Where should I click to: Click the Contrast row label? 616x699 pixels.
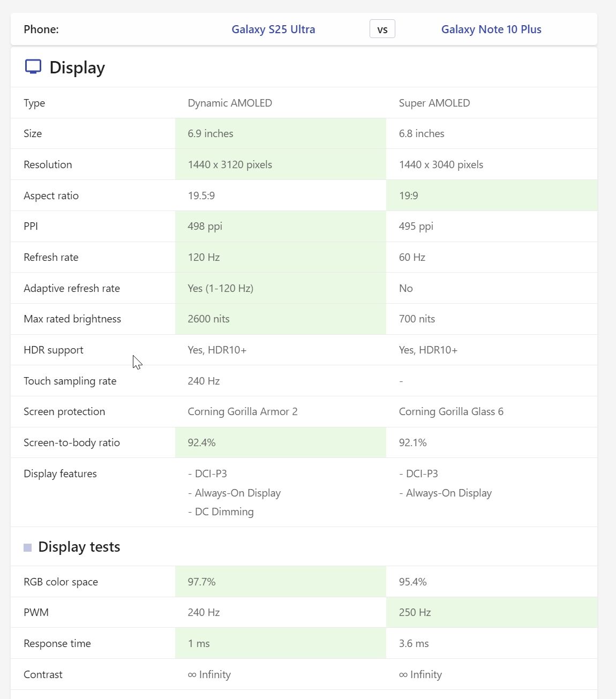point(43,674)
